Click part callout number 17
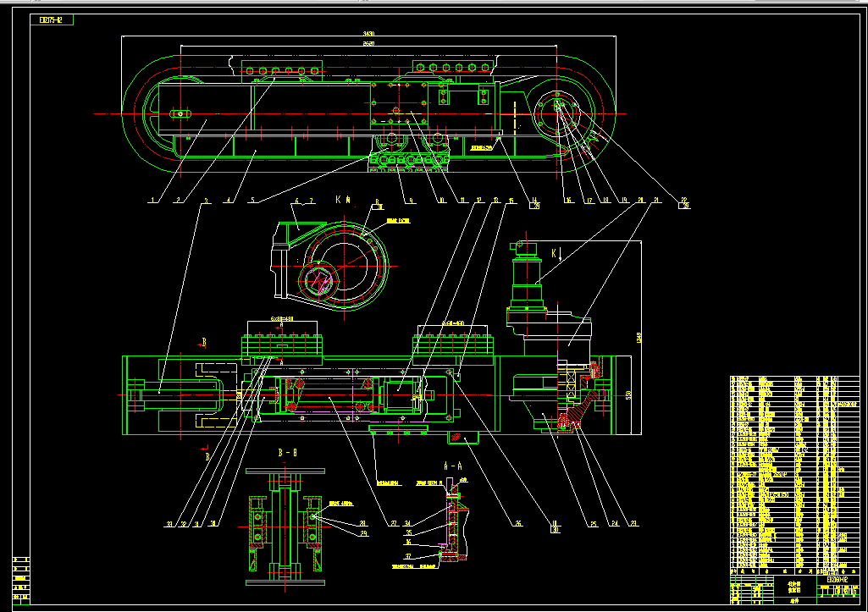 pos(589,201)
